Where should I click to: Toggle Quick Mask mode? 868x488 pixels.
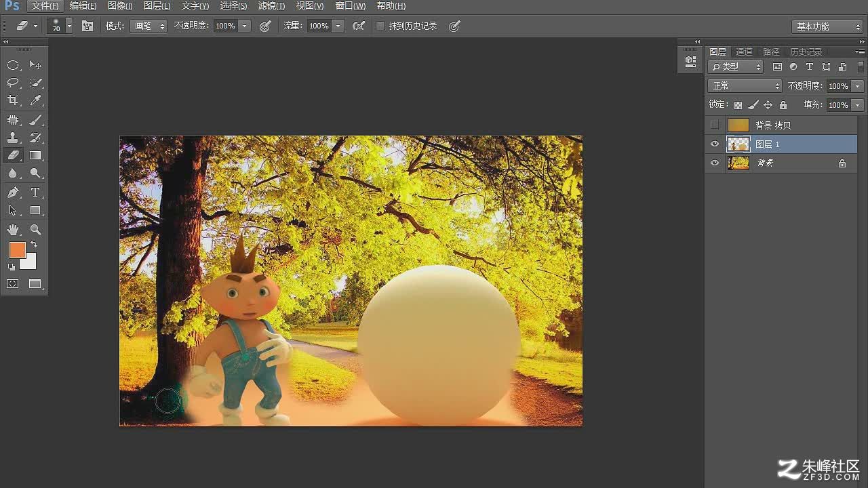pos(13,284)
